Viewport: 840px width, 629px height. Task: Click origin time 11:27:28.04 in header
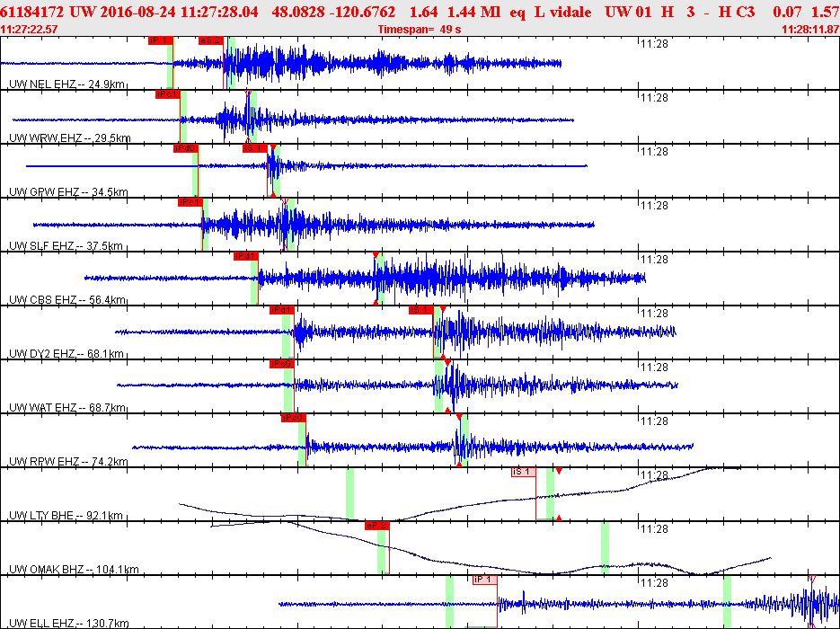coord(219,12)
